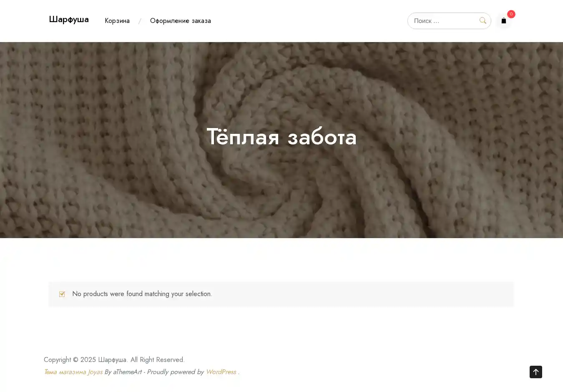This screenshot has height=392, width=563.
Task: Click Шарфуша in the footer copyright line
Action: pos(113,360)
